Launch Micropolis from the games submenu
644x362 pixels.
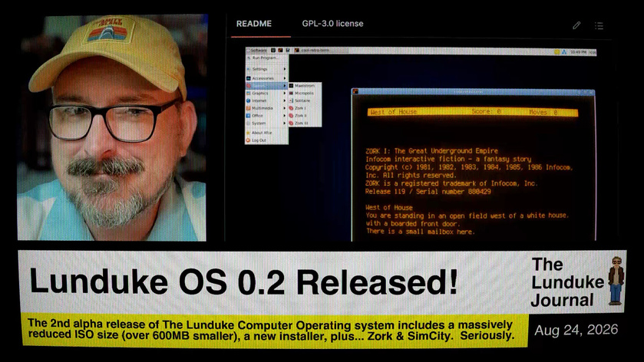point(305,93)
